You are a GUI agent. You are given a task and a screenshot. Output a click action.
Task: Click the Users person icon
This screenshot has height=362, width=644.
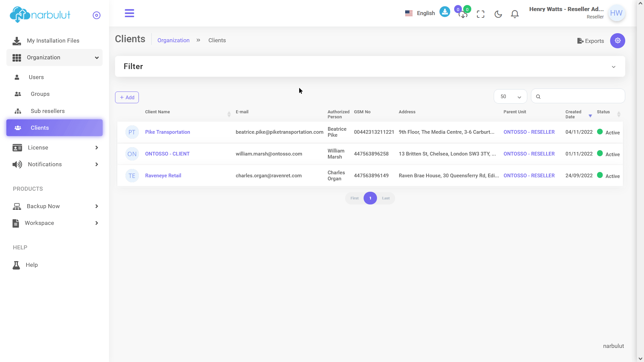(x=17, y=77)
